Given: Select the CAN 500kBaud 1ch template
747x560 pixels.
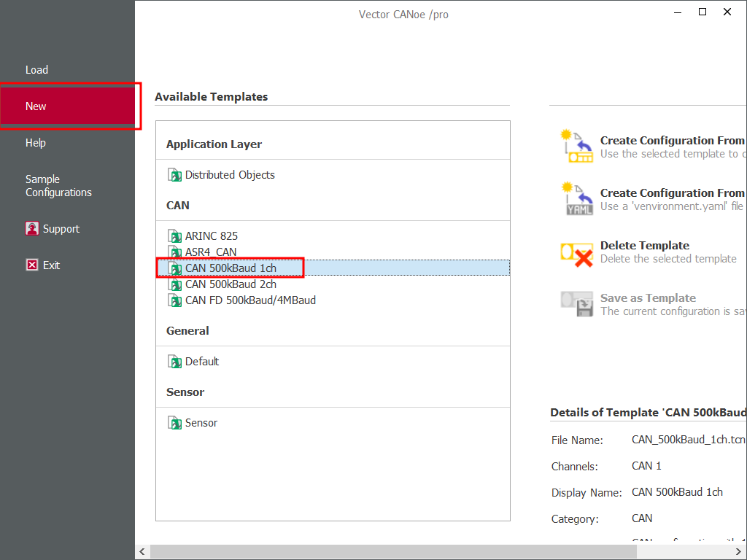Looking at the screenshot, I should click(x=333, y=268).
